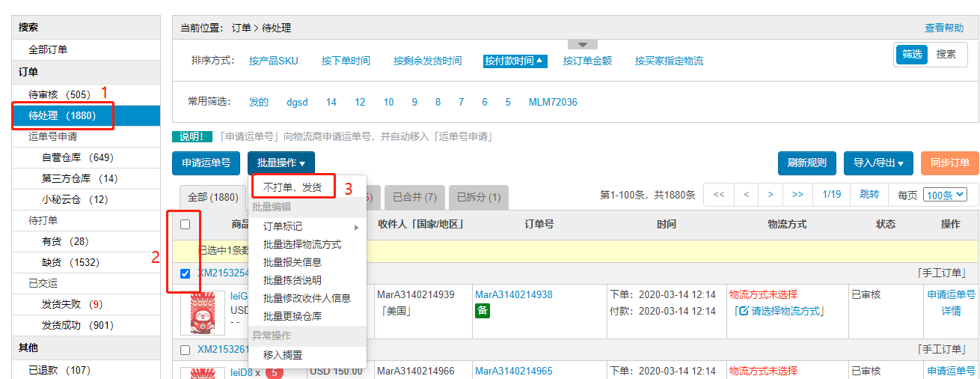This screenshot has width=980, height=379.
Task: Apply quick filter 14
Action: pos(331,102)
